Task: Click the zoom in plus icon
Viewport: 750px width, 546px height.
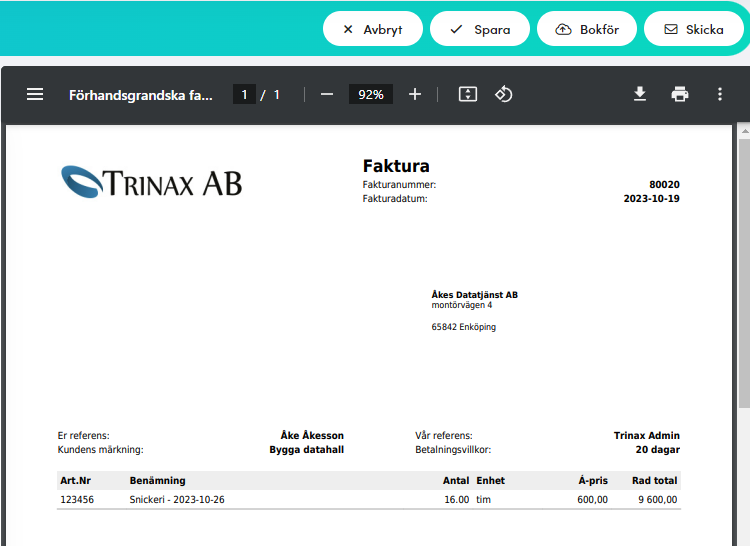Action: (415, 94)
